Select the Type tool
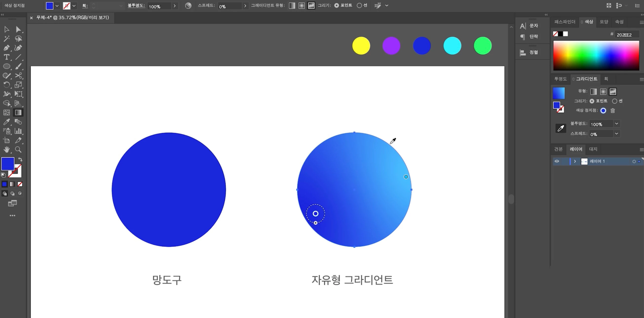This screenshot has width=644, height=318. (6, 57)
